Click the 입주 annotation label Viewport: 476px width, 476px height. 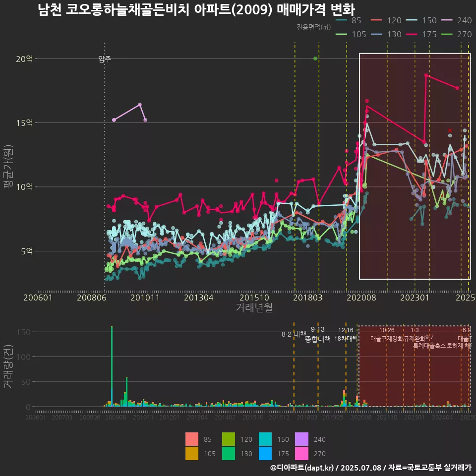(105, 59)
